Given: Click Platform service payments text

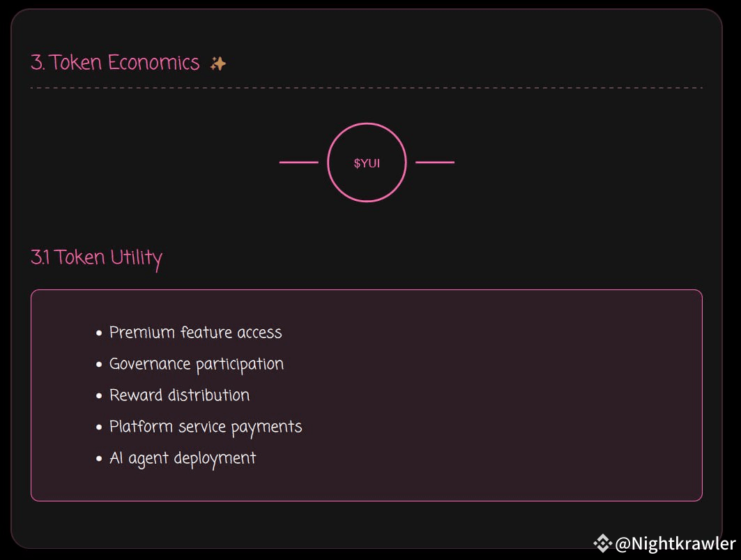Looking at the screenshot, I should point(206,427).
